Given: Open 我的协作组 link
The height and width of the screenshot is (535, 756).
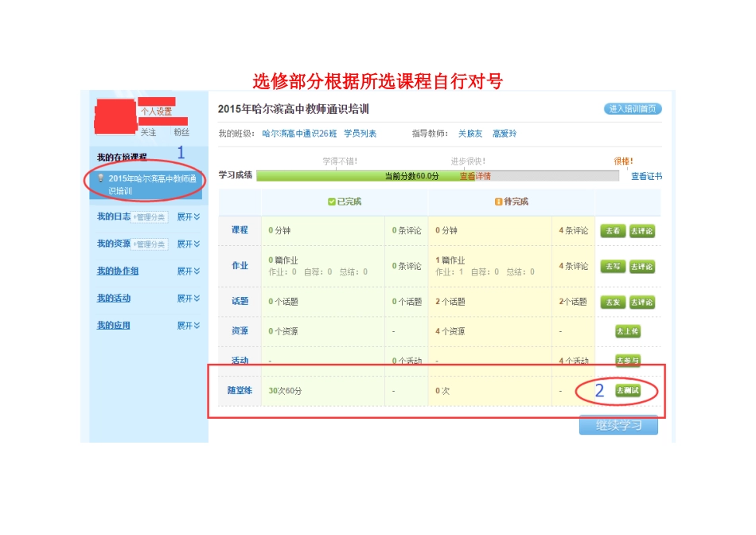Looking at the screenshot, I should point(118,271).
